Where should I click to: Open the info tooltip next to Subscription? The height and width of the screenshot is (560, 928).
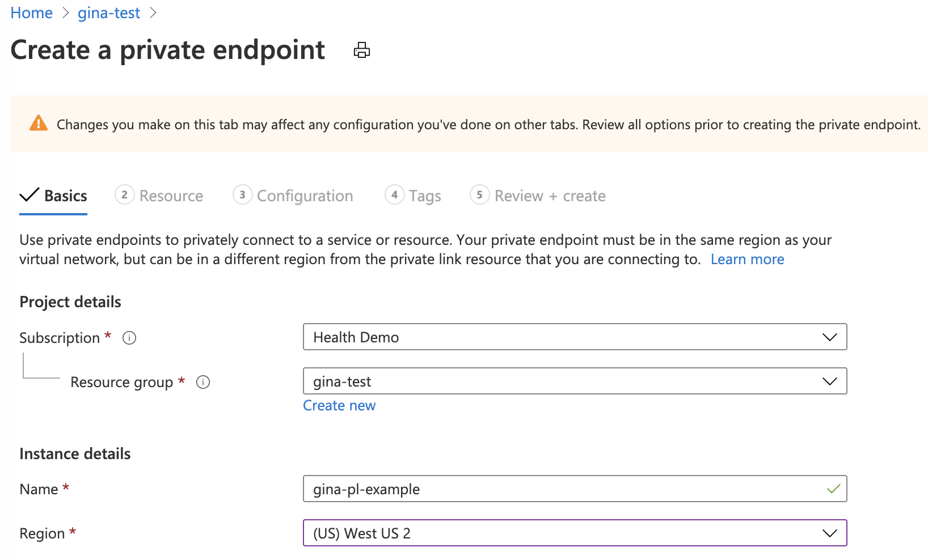[x=129, y=338]
